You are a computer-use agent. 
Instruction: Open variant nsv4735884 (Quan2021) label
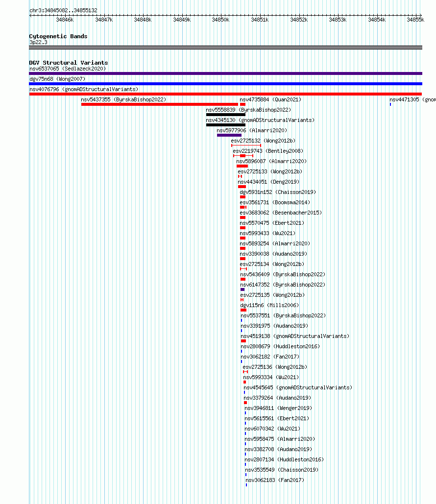[x=270, y=99]
